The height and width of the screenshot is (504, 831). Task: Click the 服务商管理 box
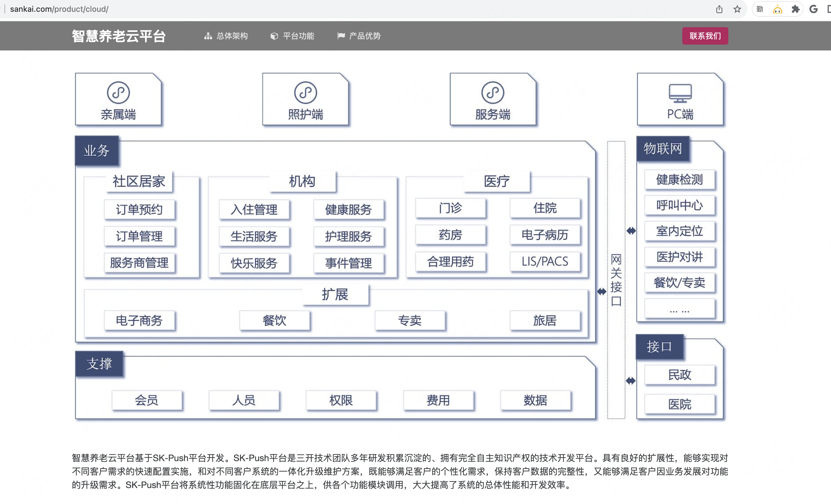click(139, 263)
